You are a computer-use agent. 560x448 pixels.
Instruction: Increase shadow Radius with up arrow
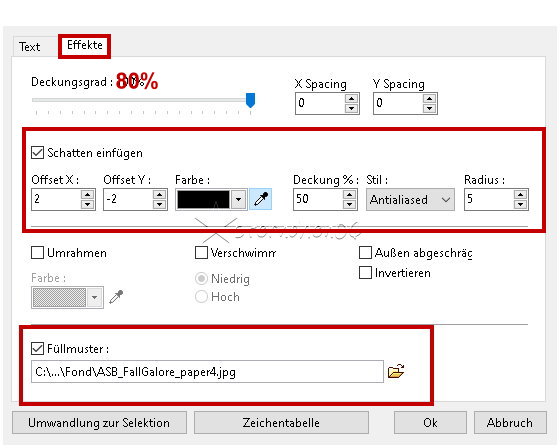pos(520,195)
